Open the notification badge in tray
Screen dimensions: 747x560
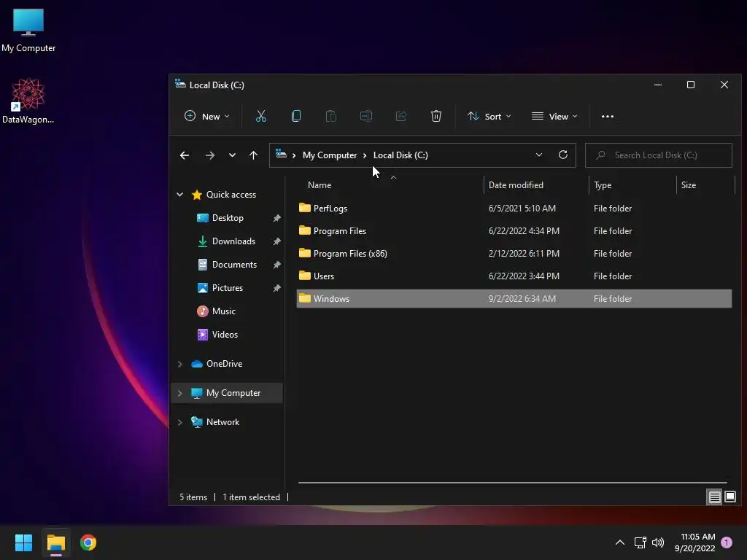point(727,542)
